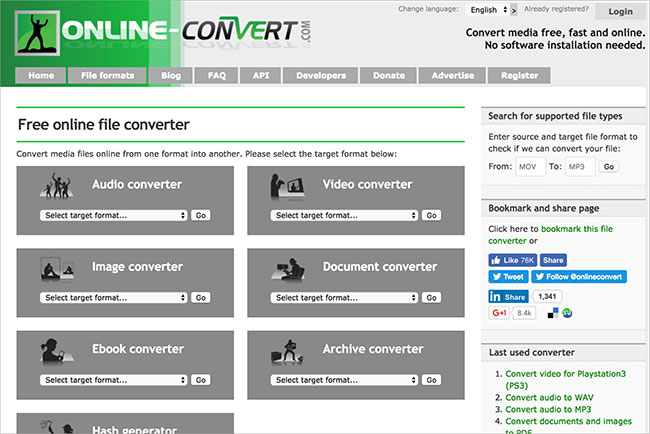Click the Twitter Tweet button

(x=508, y=276)
